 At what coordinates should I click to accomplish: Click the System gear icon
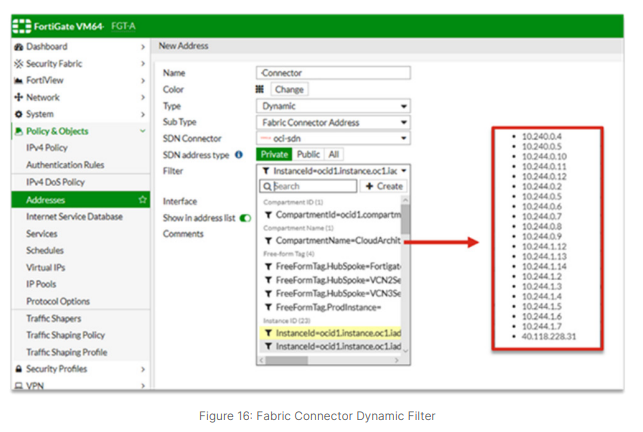coord(18,114)
